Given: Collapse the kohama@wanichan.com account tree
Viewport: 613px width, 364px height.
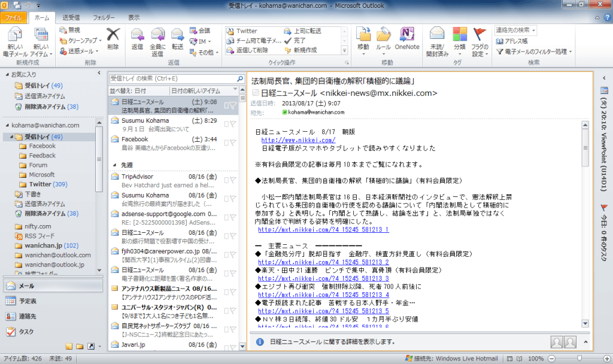Looking at the screenshot, I should pyautogui.click(x=7, y=125).
